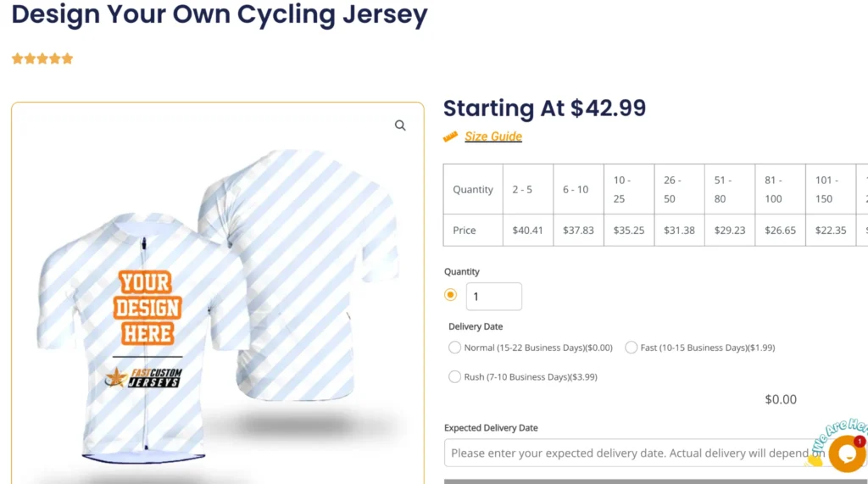Click the Your Design Here placeholder text
This screenshot has height=484, width=868.
147,307
